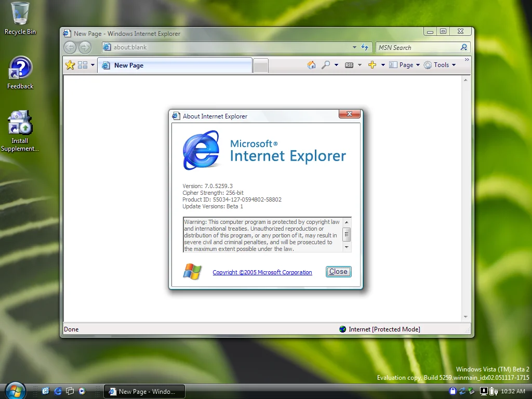532x399 pixels.
Task: Click the Favorites star icon
Action: tap(70, 65)
